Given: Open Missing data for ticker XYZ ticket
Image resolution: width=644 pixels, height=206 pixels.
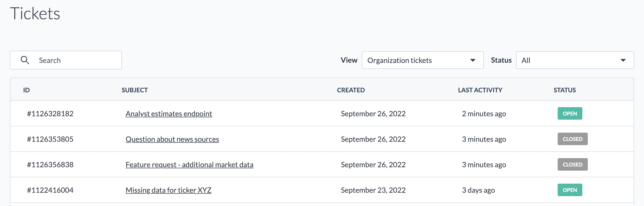Looking at the screenshot, I should pos(169,190).
